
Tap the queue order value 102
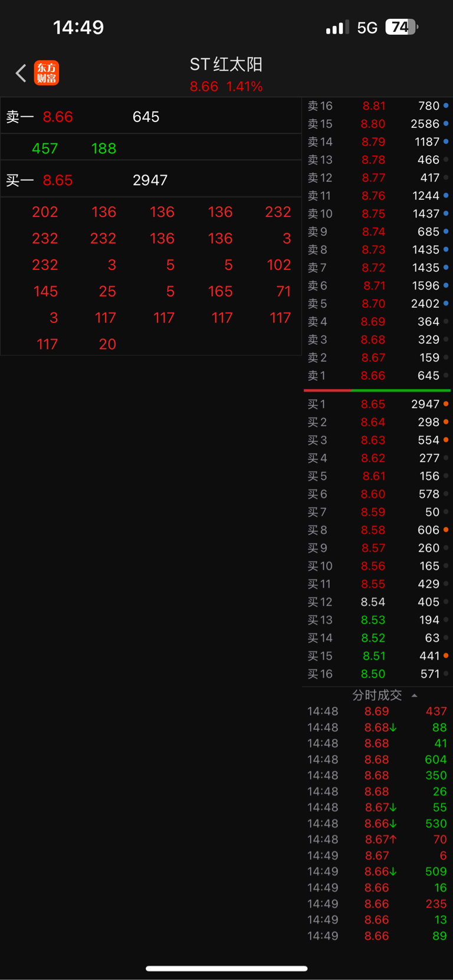279,265
